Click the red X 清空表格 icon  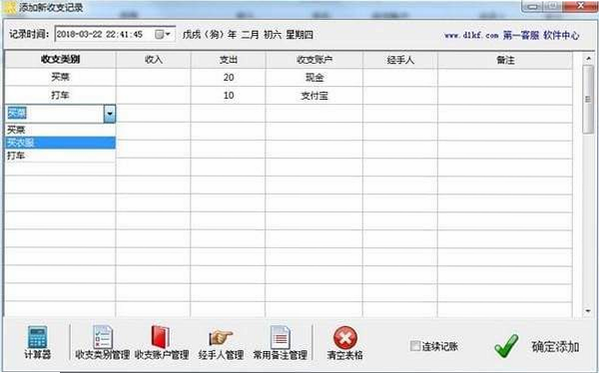pyautogui.click(x=345, y=337)
